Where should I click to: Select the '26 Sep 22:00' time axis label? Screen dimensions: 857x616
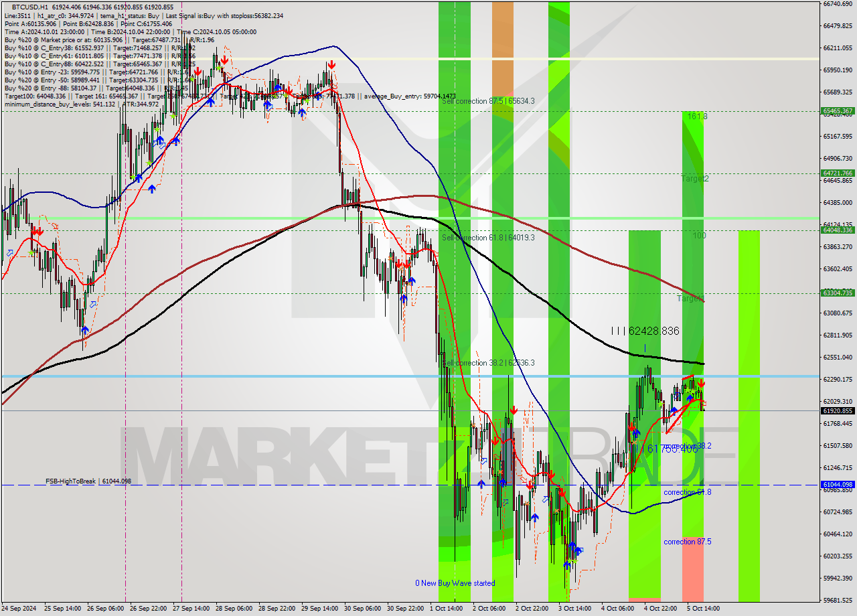point(149,609)
